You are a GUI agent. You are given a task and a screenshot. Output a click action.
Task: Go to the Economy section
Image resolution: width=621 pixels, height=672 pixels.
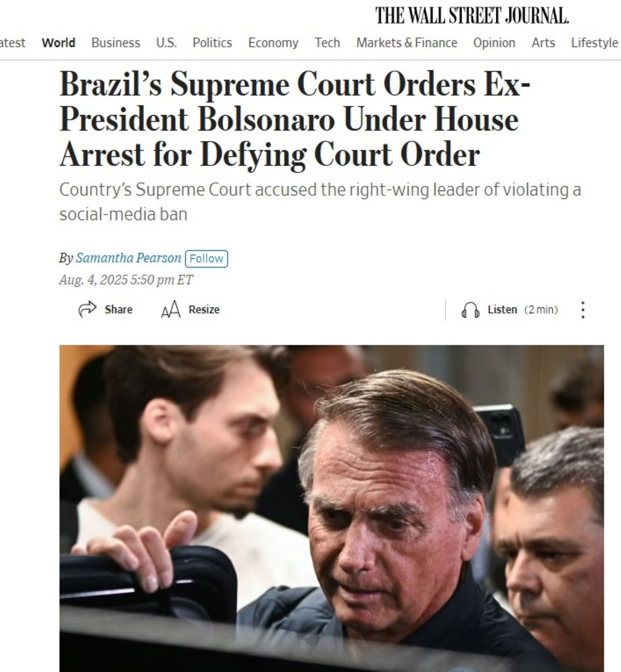point(273,42)
